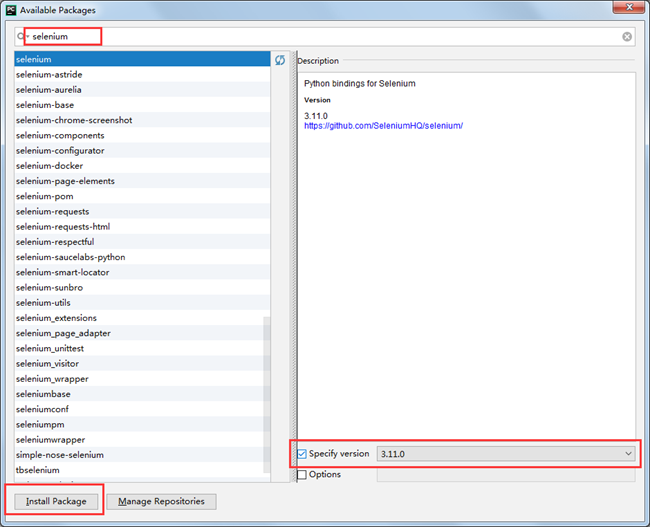Click the Options text input field
Viewport: 650px width, 527px height.
[x=506, y=475]
